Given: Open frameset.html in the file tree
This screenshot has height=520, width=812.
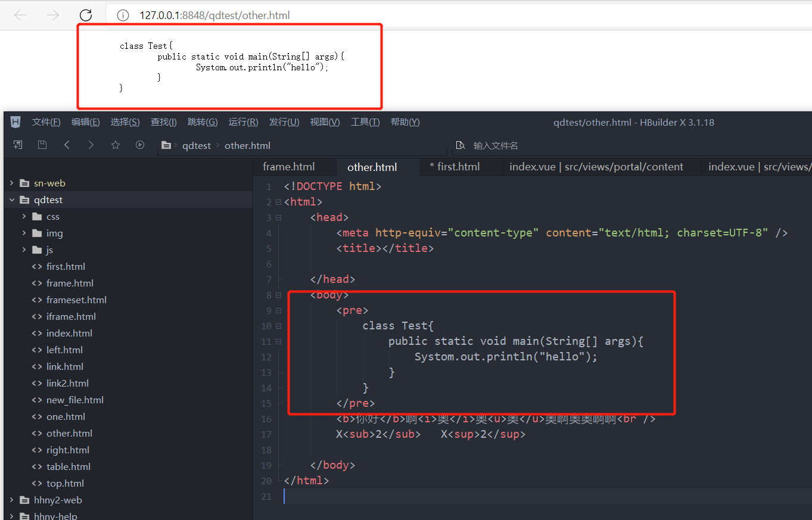Looking at the screenshot, I should coord(76,300).
